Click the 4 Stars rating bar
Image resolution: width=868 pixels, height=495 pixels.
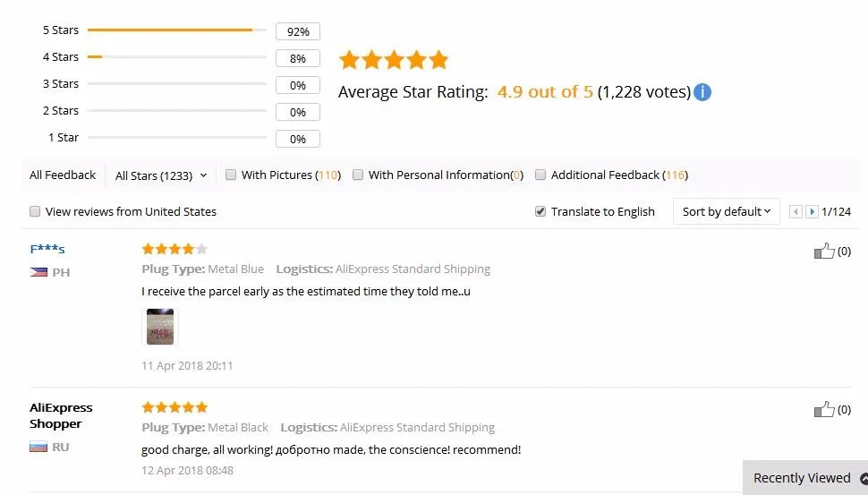tap(176, 57)
